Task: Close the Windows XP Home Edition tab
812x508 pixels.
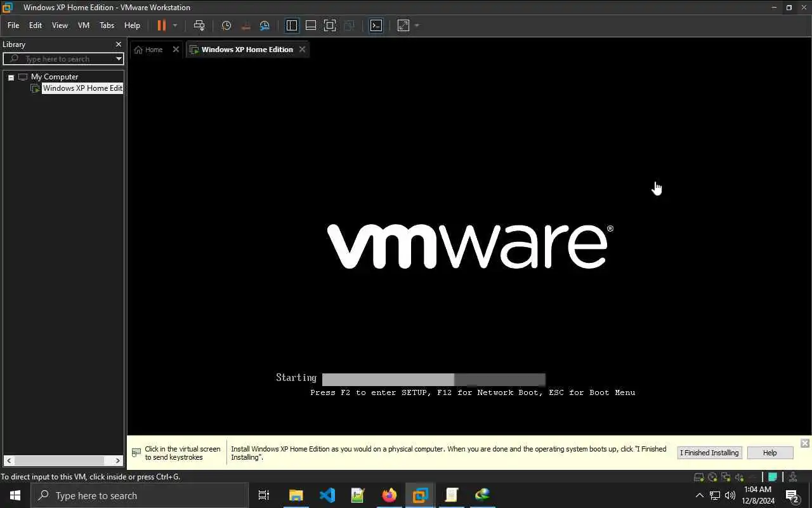Action: click(x=302, y=50)
